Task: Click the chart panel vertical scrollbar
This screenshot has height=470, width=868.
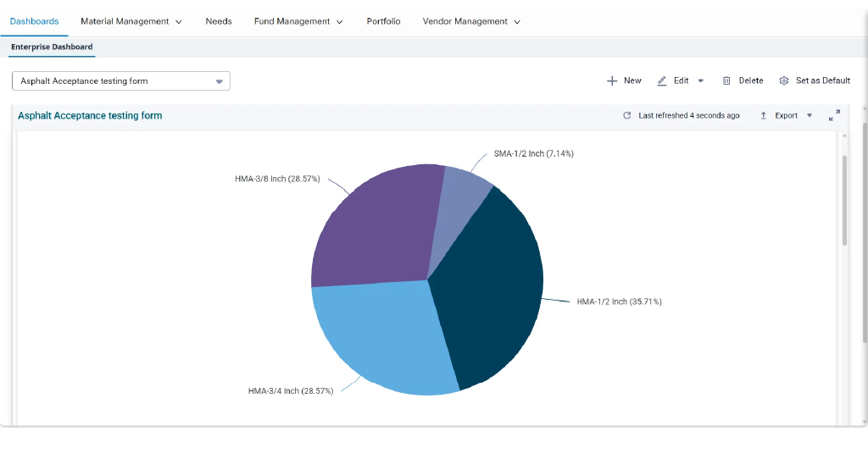Action: point(845,200)
